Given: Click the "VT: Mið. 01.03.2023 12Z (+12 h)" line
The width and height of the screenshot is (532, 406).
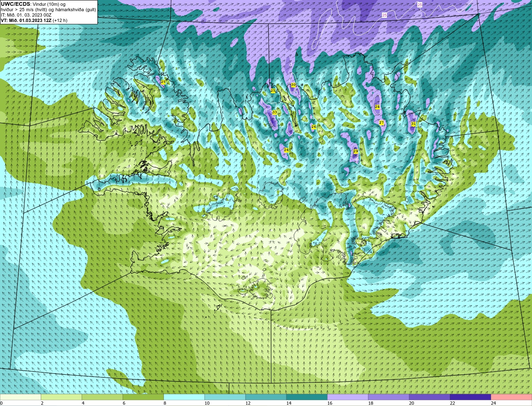Looking at the screenshot, I should [34, 20].
